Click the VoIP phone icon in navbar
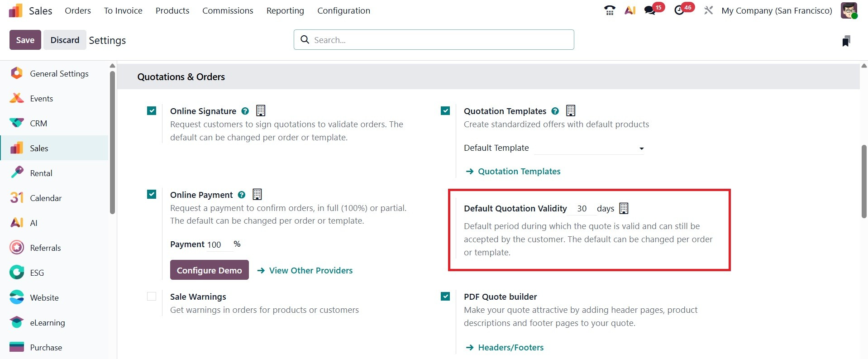This screenshot has height=359, width=868. pos(610,10)
